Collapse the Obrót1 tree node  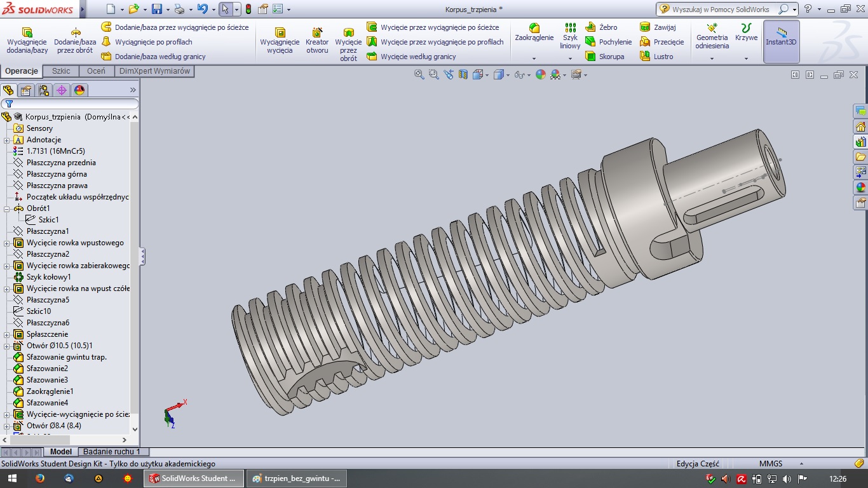(x=6, y=208)
